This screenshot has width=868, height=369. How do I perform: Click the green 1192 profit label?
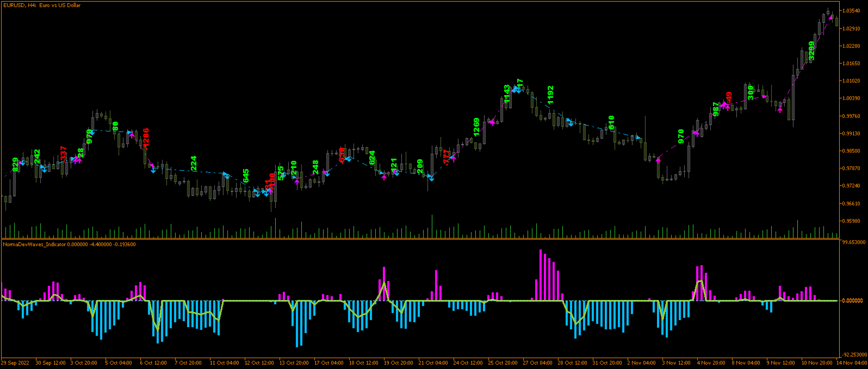pos(550,95)
